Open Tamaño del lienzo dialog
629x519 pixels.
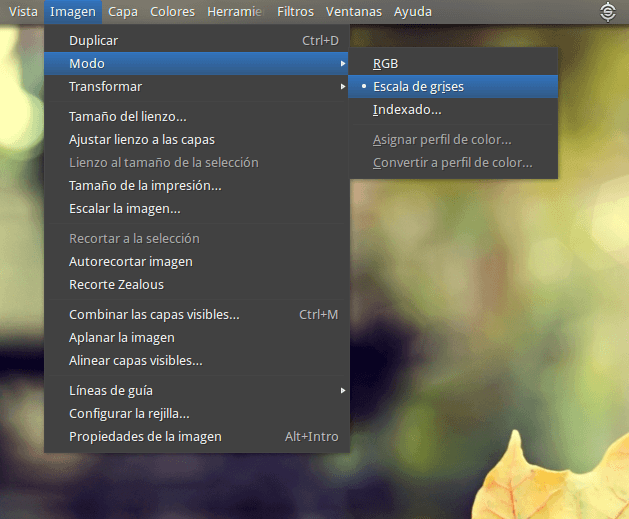pos(127,116)
